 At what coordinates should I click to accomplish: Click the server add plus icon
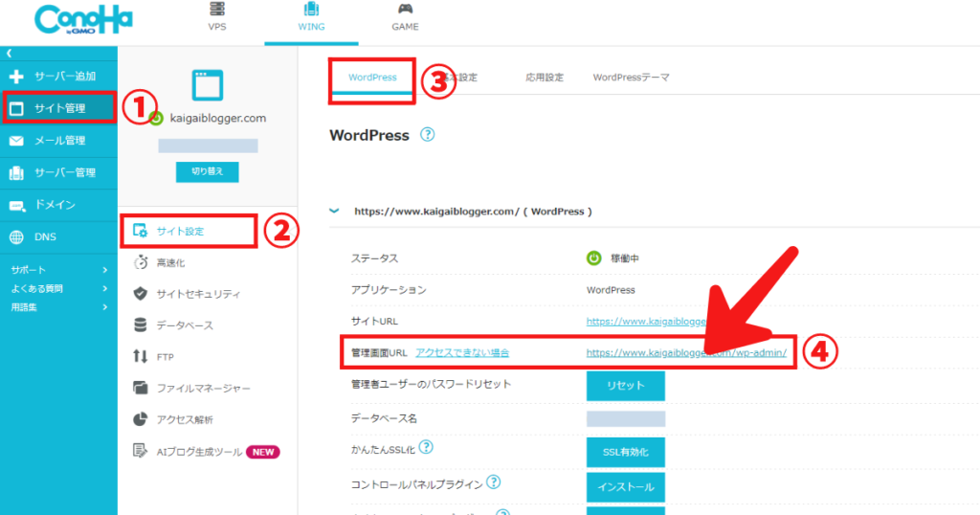point(16,76)
